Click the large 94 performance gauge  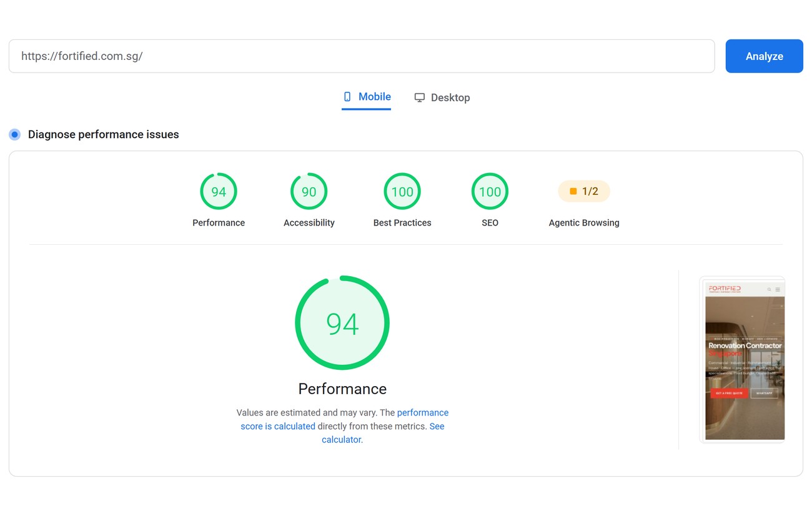coord(342,323)
